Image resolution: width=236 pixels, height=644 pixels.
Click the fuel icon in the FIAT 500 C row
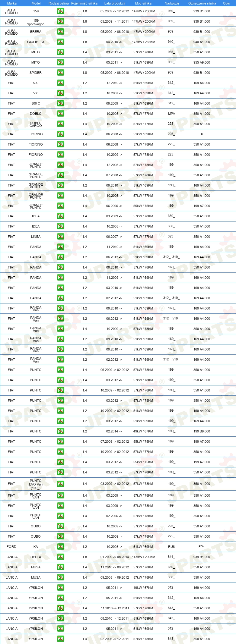(60, 103)
